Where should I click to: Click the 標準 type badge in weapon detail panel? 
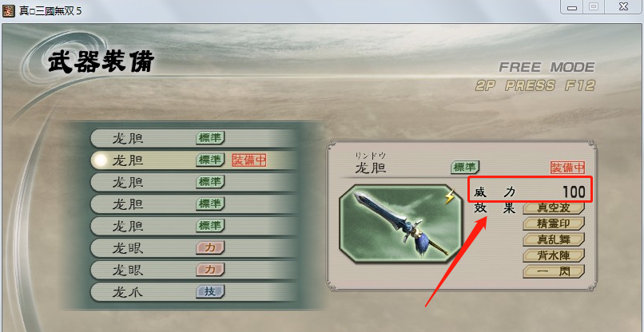tap(465, 167)
